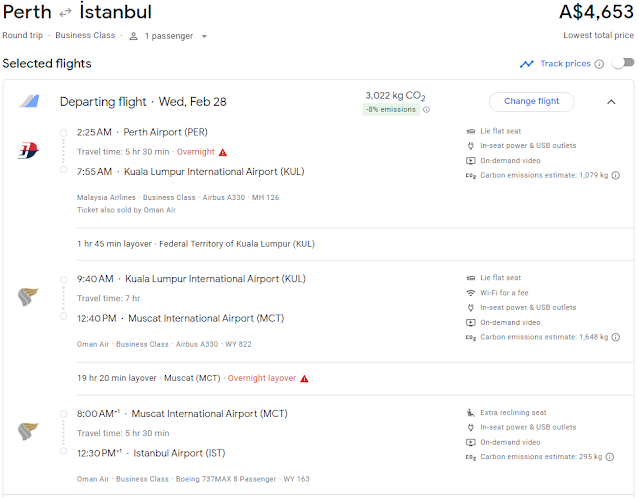Click the Oman Air logo for flight WY 822
The width and height of the screenshot is (639, 498).
(28, 297)
